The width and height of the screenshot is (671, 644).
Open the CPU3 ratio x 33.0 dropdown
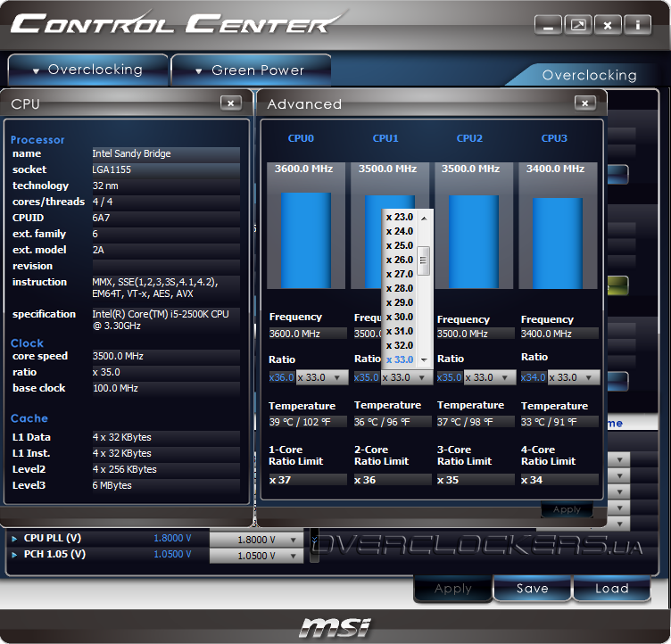574,378
